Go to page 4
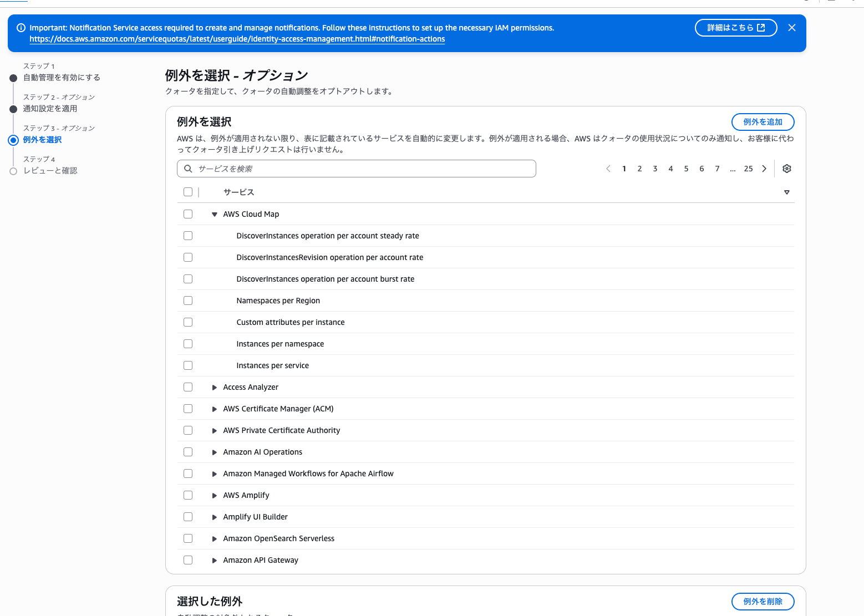The height and width of the screenshot is (616, 864). [670, 169]
